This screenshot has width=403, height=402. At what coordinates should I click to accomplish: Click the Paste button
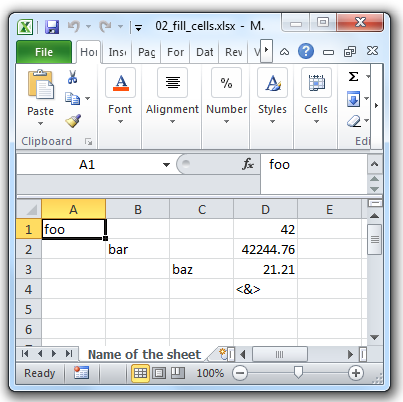(40, 98)
